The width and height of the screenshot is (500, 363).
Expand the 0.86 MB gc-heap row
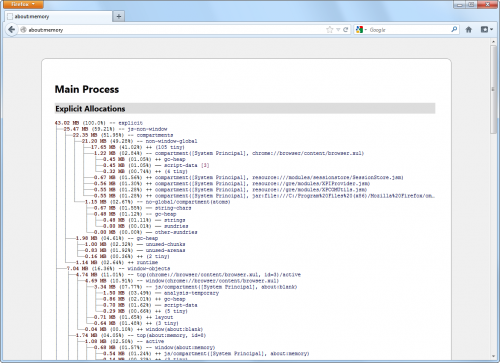144,299
